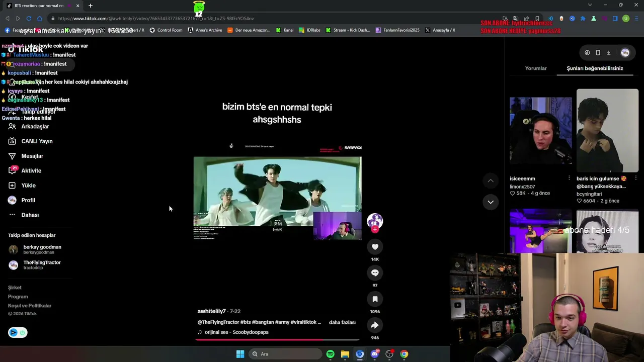Seek on the video progress bar
This screenshot has height=362, width=644.
(278, 340)
